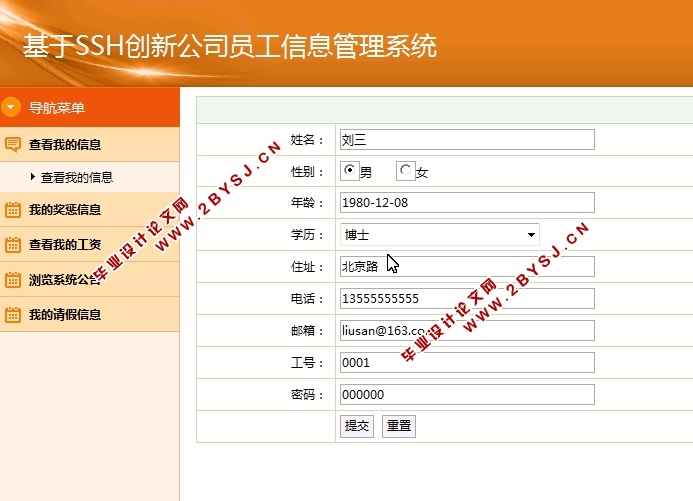Click the 邮箱： label

(307, 330)
